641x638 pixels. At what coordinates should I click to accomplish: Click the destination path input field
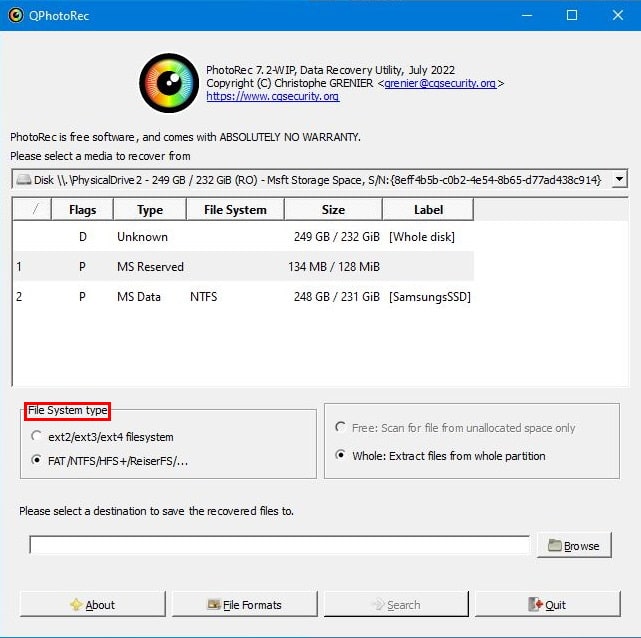[x=280, y=545]
